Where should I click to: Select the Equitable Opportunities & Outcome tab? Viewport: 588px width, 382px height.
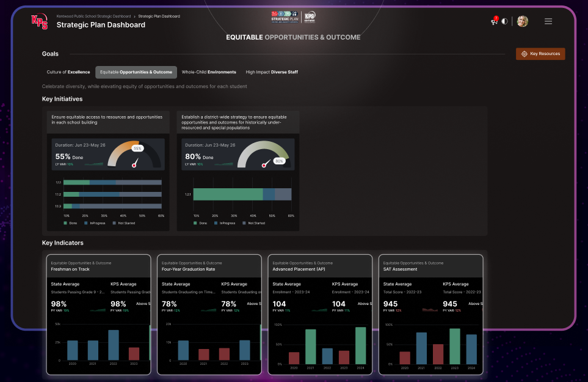coord(136,72)
